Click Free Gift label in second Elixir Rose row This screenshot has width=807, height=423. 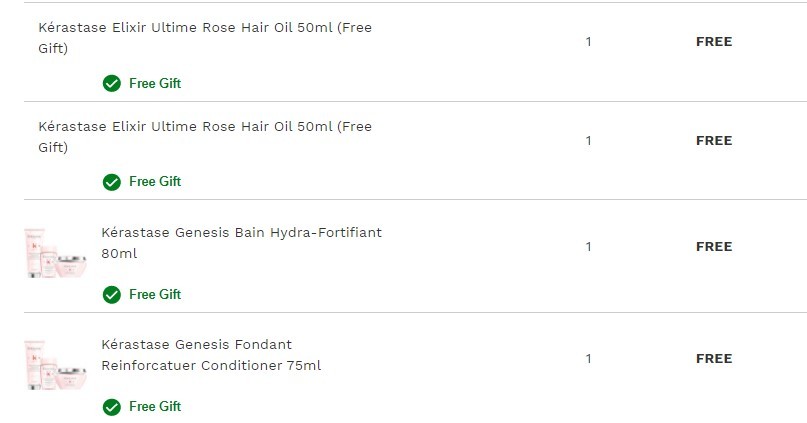tap(155, 182)
